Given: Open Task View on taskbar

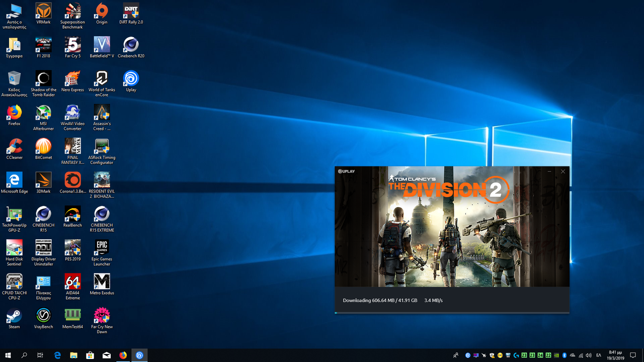Looking at the screenshot, I should pos(40,355).
